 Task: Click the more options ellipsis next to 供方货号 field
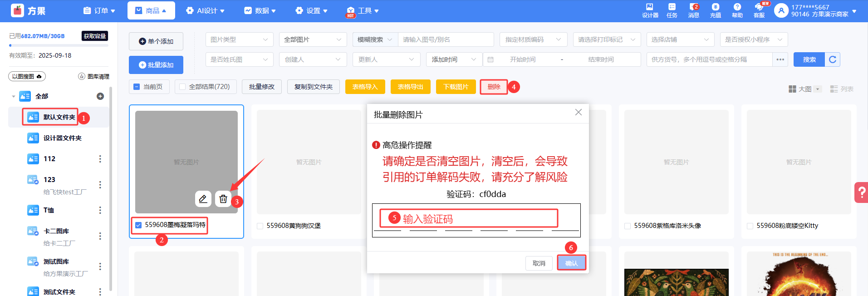click(x=780, y=59)
